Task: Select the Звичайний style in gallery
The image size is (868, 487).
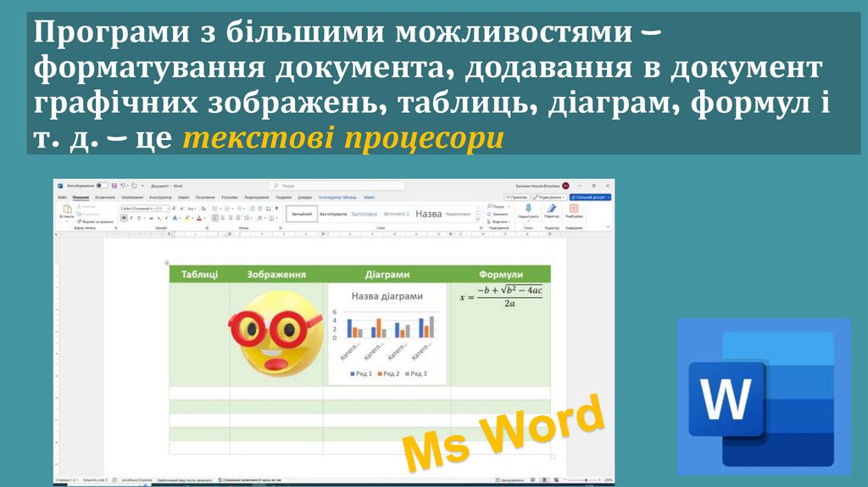Action: click(302, 214)
